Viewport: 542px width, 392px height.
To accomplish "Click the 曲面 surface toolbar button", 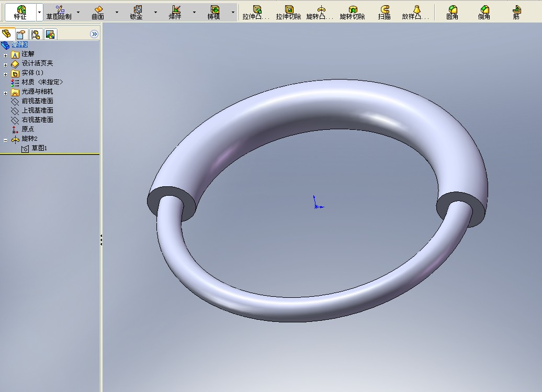I will pyautogui.click(x=98, y=13).
